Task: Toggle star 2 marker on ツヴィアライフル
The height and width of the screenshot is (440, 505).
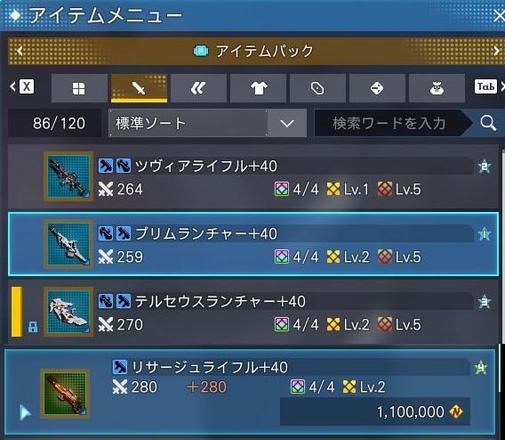Action: pyautogui.click(x=484, y=166)
